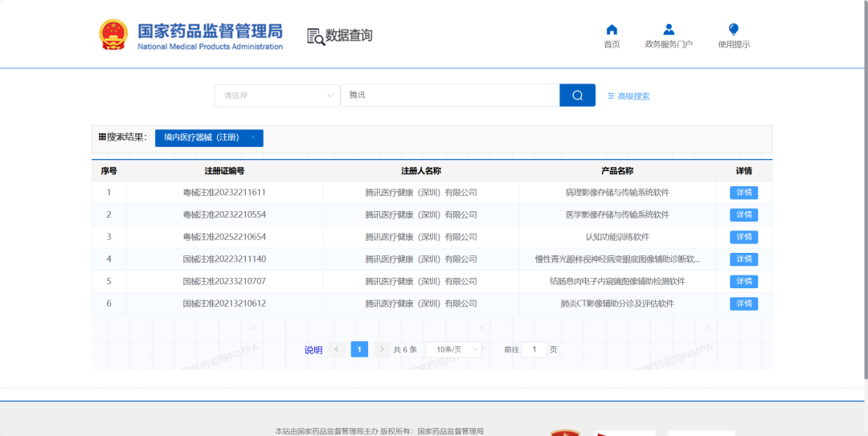Click the NMPA national emblem logo
This screenshot has height=436, width=868.
point(113,35)
